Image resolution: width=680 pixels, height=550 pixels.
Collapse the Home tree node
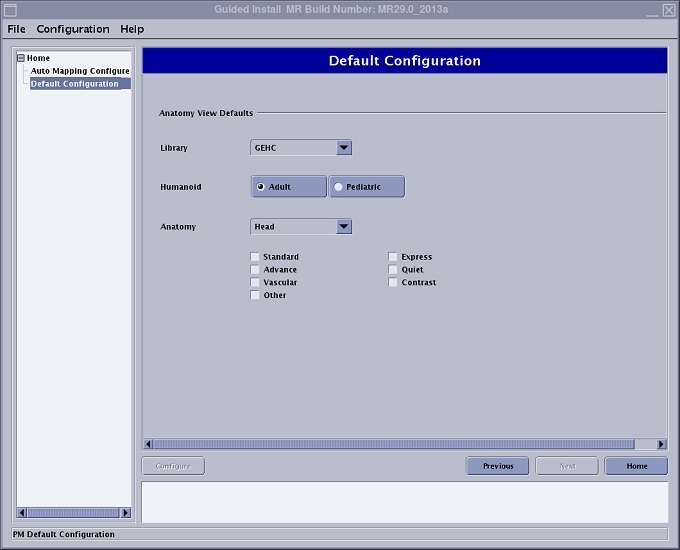pyautogui.click(x=20, y=58)
